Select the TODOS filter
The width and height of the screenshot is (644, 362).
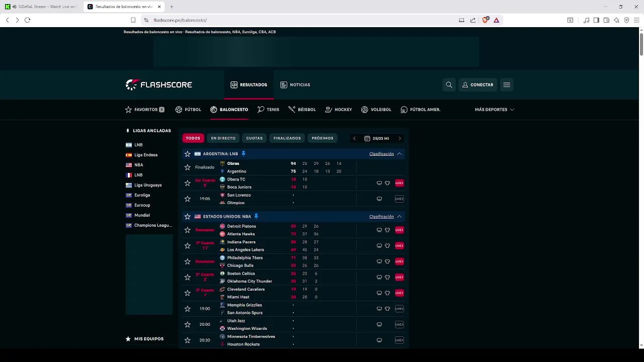[x=193, y=138]
